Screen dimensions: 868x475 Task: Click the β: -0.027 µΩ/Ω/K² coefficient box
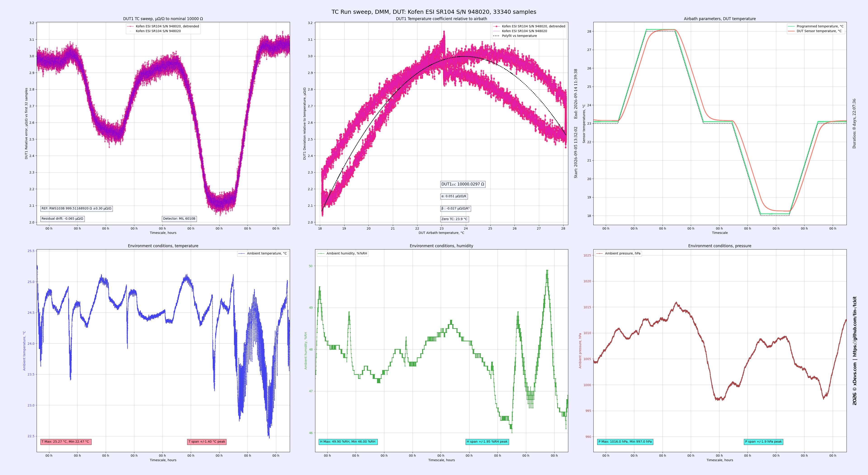tap(455, 208)
